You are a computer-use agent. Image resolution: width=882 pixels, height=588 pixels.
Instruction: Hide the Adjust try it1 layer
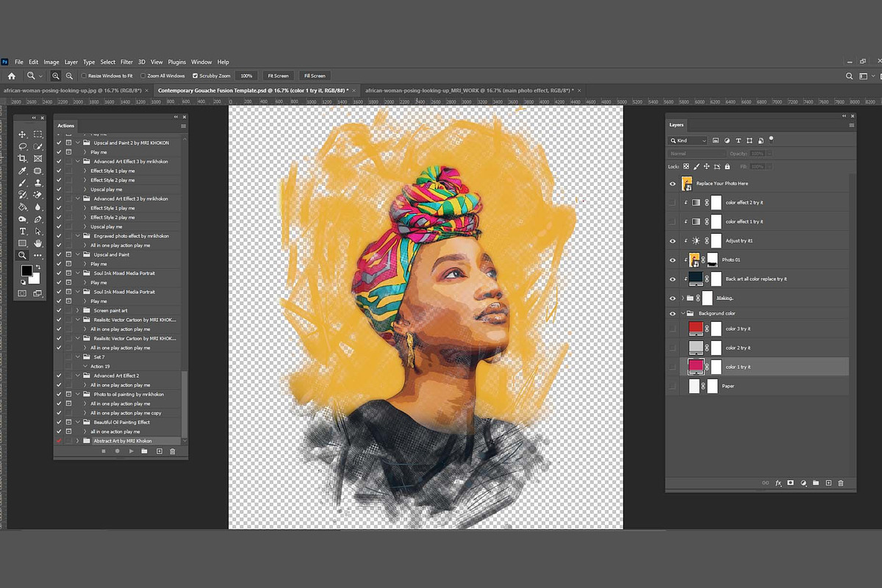tap(673, 241)
